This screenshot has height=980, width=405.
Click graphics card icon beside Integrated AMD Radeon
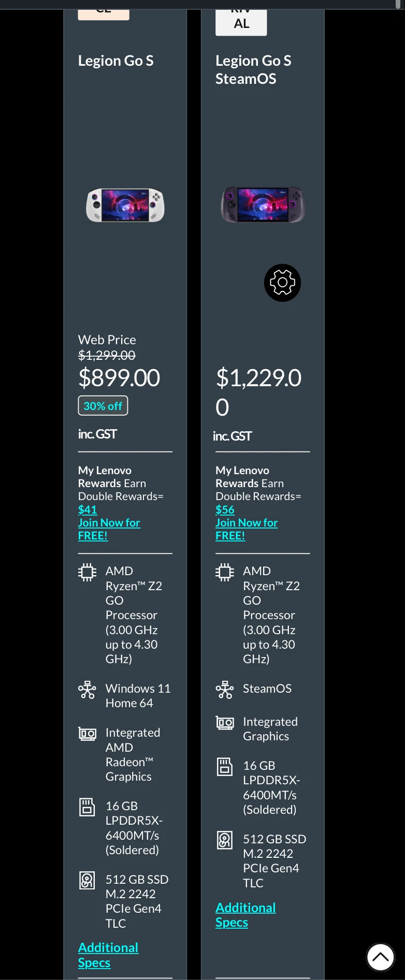click(87, 734)
